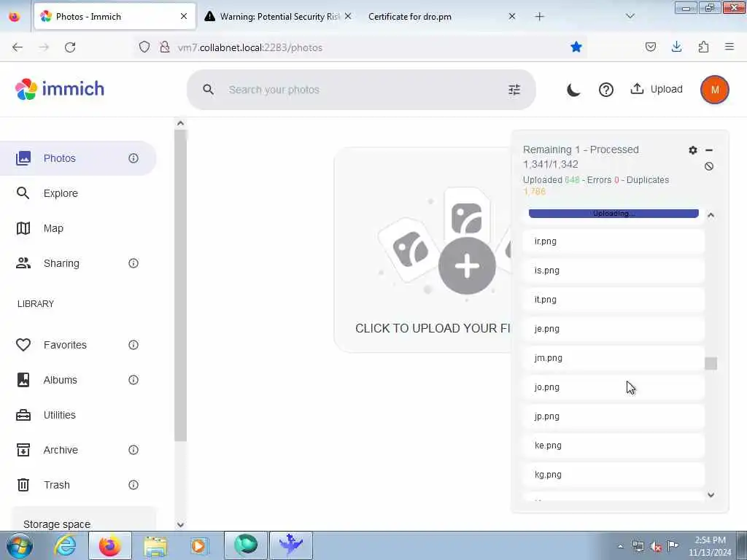Select je.png in upload list
The image size is (747, 560).
(x=614, y=329)
